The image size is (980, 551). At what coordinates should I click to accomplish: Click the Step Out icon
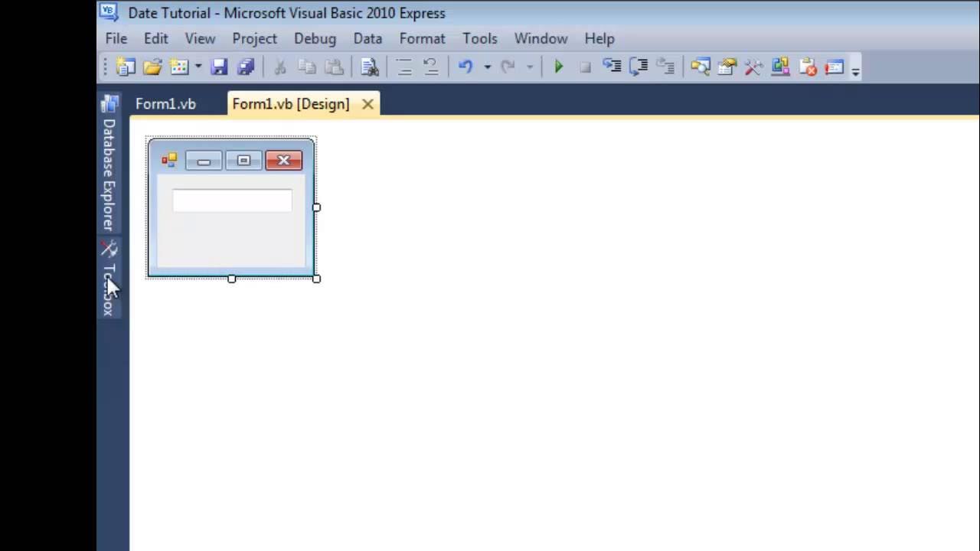[665, 67]
